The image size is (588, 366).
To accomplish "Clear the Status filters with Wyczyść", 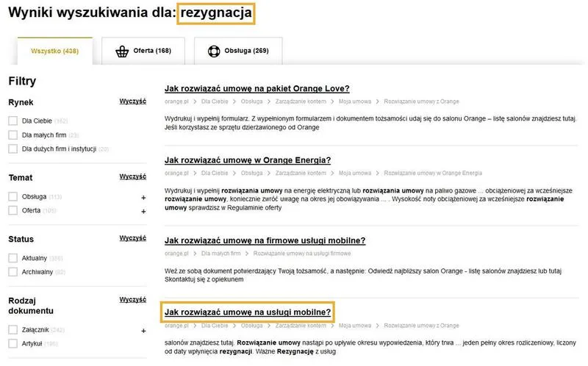I will [133, 238].
